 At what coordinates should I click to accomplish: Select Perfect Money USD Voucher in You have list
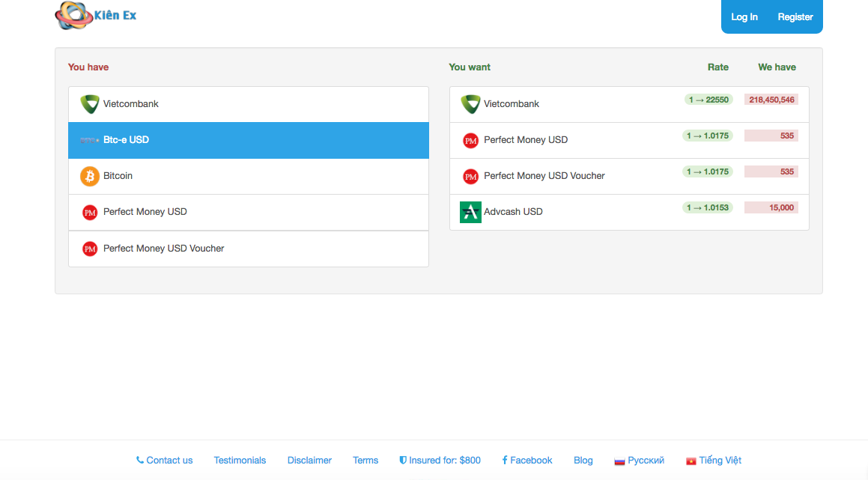[249, 249]
